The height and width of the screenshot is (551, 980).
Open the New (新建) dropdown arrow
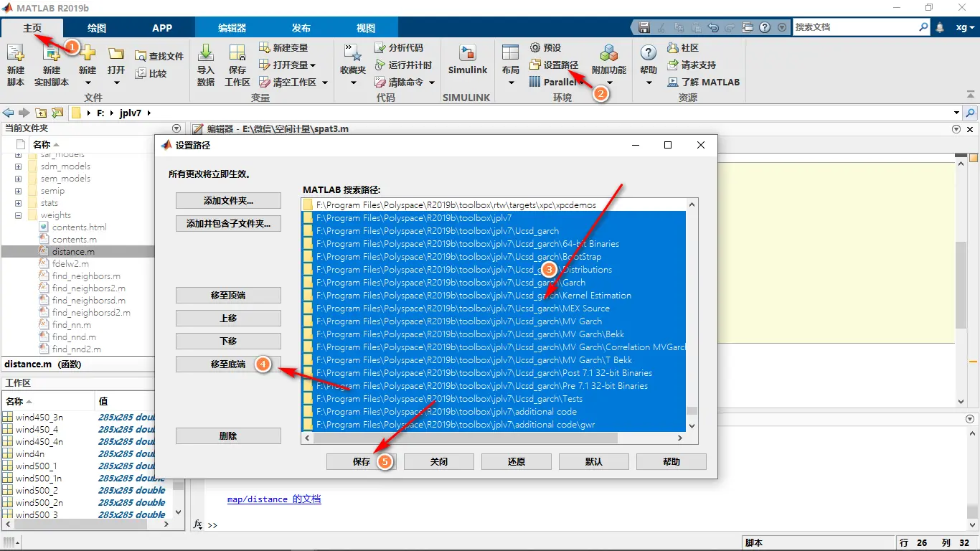point(88,83)
